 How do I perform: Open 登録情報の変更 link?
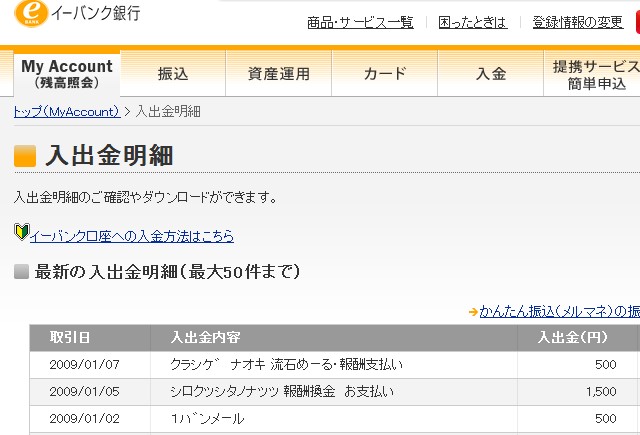(578, 23)
